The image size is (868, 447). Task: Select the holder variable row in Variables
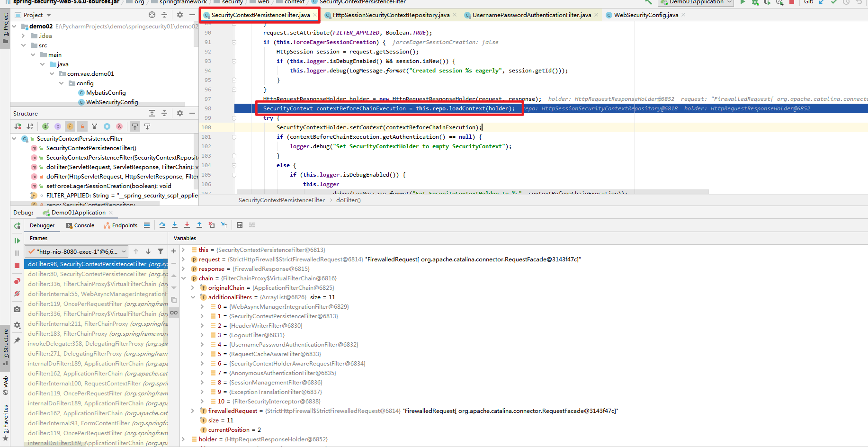(x=208, y=439)
